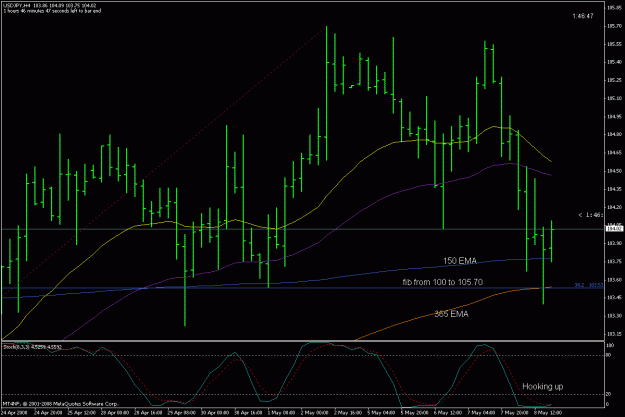Click the Stoch(8,3,3) indicator label

click(x=33, y=347)
